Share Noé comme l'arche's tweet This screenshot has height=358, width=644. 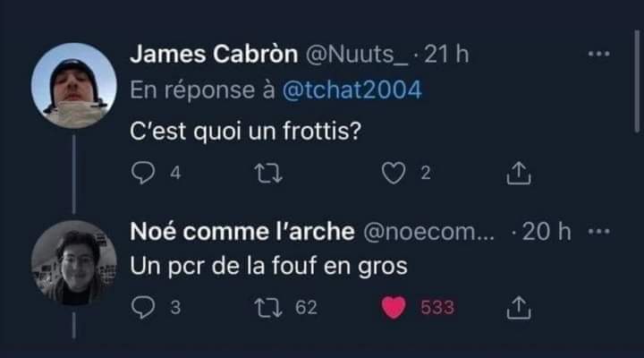[519, 308]
